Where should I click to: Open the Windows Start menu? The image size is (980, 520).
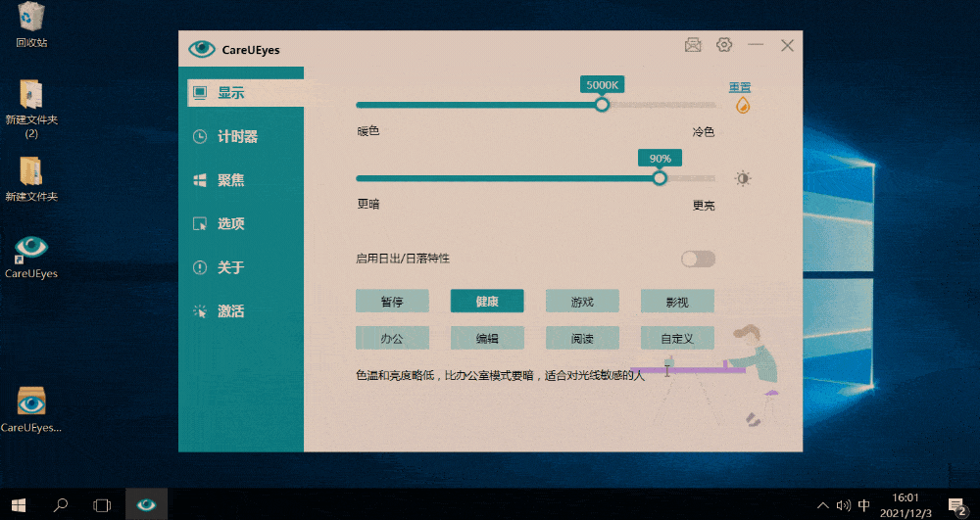point(19,504)
